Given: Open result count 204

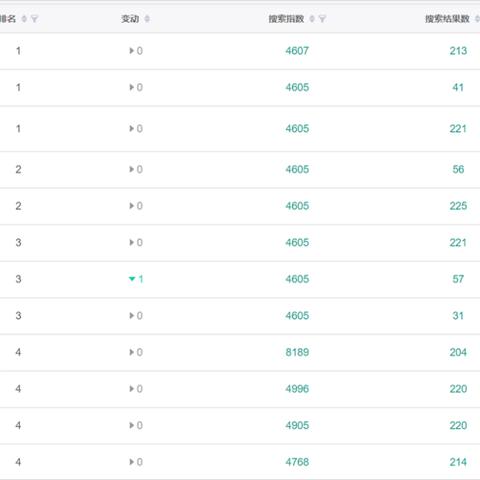Looking at the screenshot, I should [458, 352].
